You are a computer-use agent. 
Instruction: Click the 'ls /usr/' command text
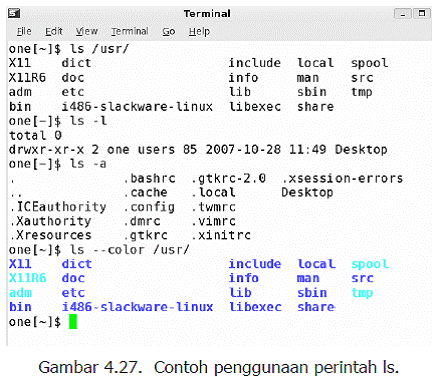99,49
